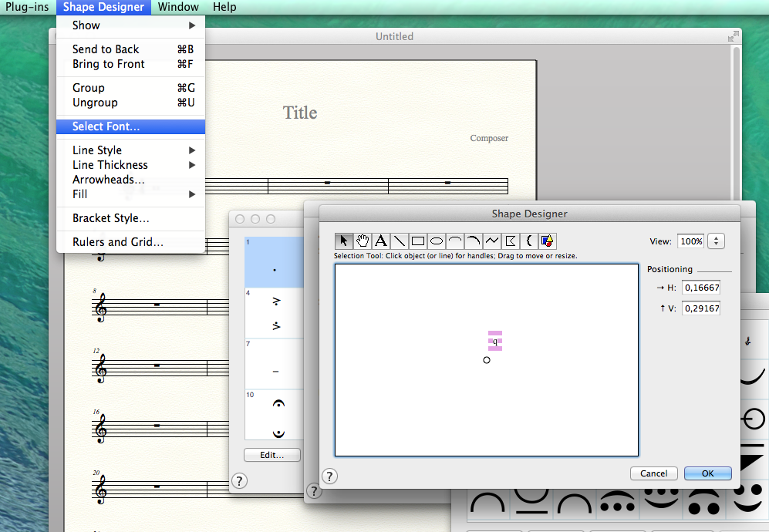Image resolution: width=769 pixels, height=532 pixels.
Task: Open the View percentage stepper
Action: click(x=716, y=241)
